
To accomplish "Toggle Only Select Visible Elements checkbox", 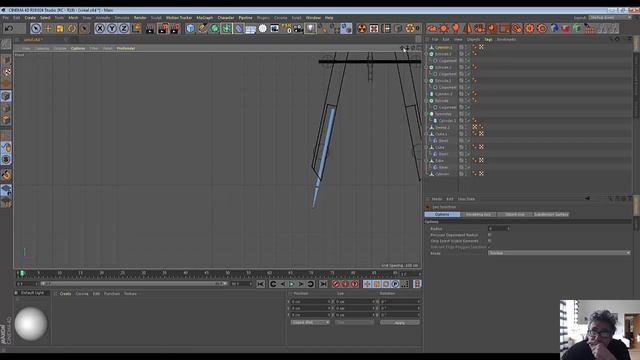I will 489,241.
